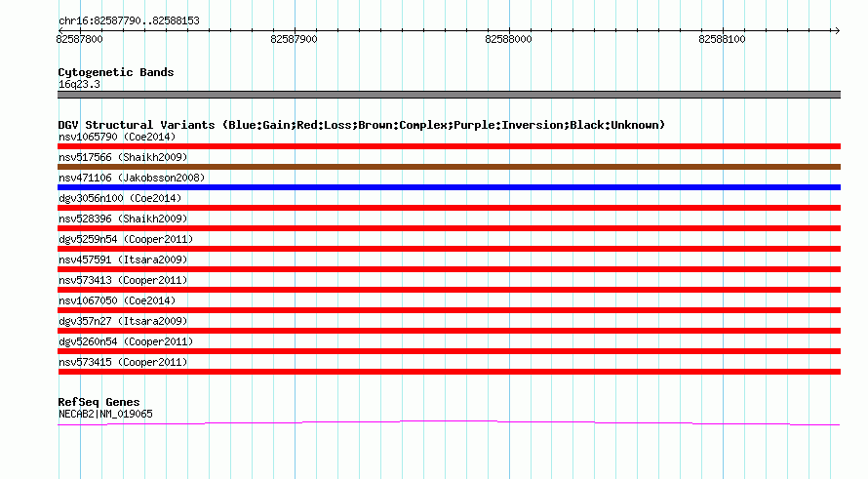Viewport: 868px width, 479px height.
Task: Open variant nsv573413 (Cooper2011) label
Action: point(123,280)
